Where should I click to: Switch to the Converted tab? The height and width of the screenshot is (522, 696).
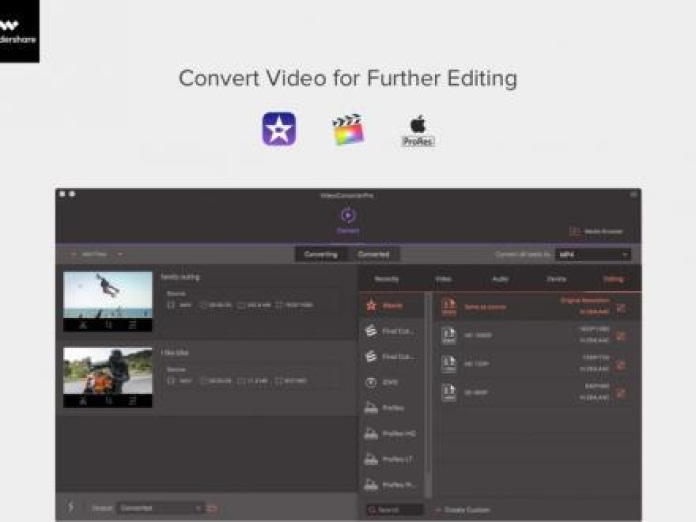(373, 254)
